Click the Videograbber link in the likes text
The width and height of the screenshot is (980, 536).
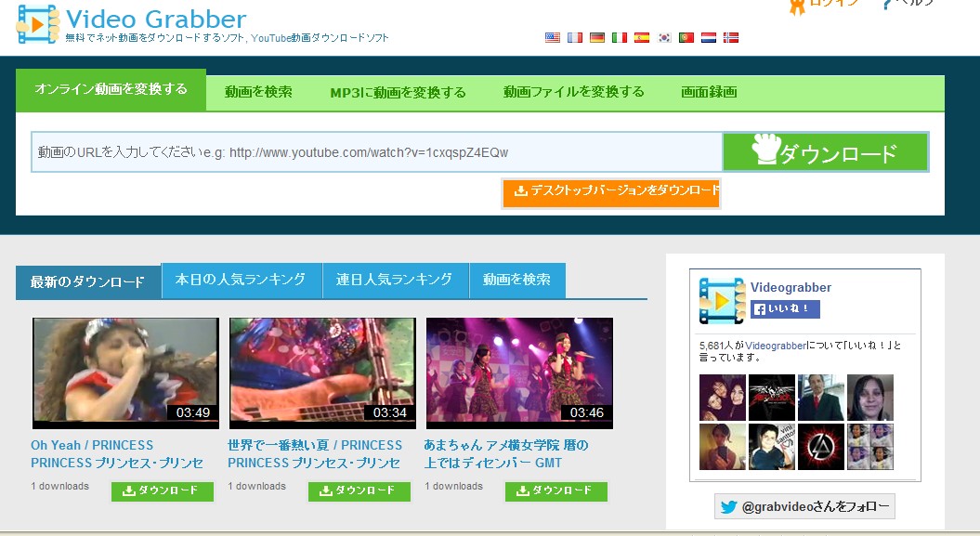(x=776, y=346)
